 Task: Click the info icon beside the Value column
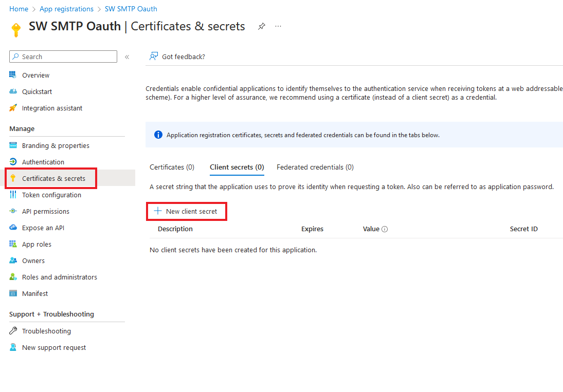pos(384,229)
